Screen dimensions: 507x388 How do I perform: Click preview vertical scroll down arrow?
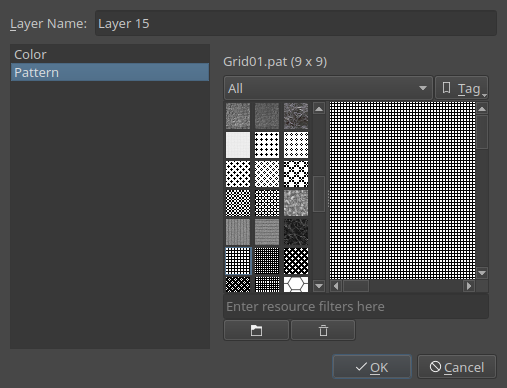(x=482, y=273)
